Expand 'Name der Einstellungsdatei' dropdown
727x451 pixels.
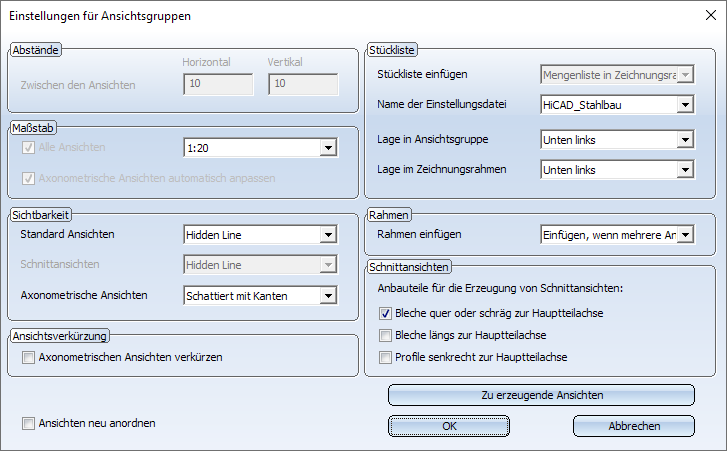coord(684,103)
